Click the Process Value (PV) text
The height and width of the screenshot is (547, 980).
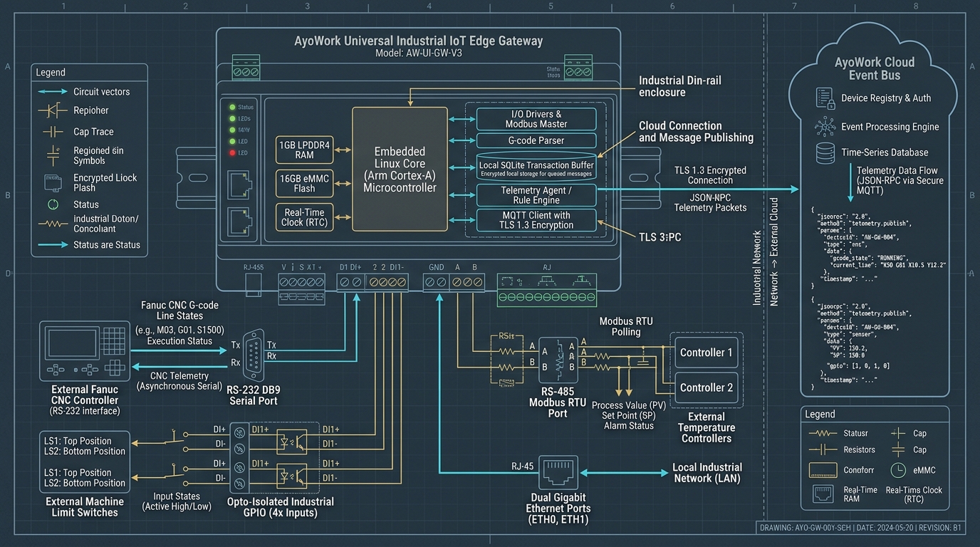click(628, 405)
